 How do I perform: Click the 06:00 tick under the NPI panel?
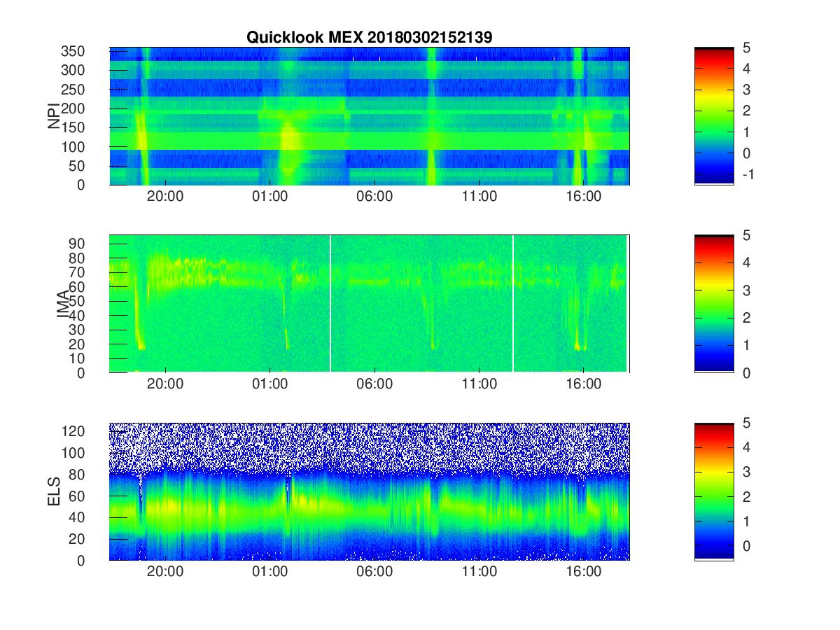[374, 197]
